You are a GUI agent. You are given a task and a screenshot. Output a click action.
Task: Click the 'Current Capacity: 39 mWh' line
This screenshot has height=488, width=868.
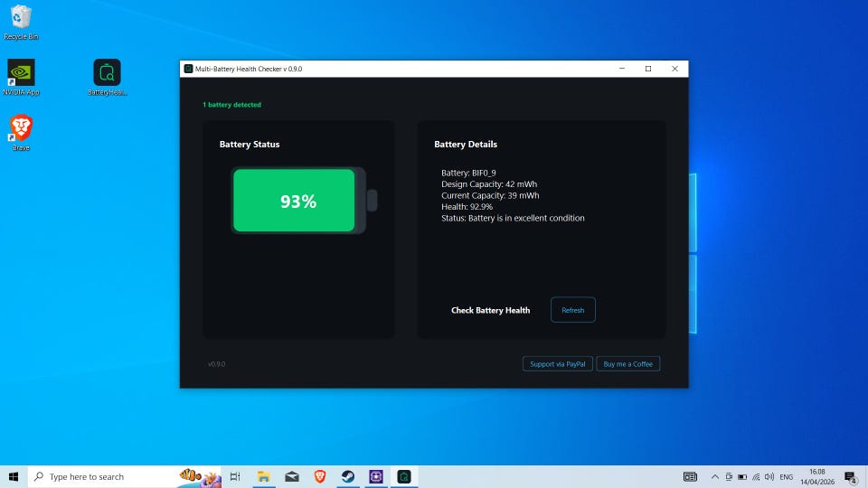[490, 195]
